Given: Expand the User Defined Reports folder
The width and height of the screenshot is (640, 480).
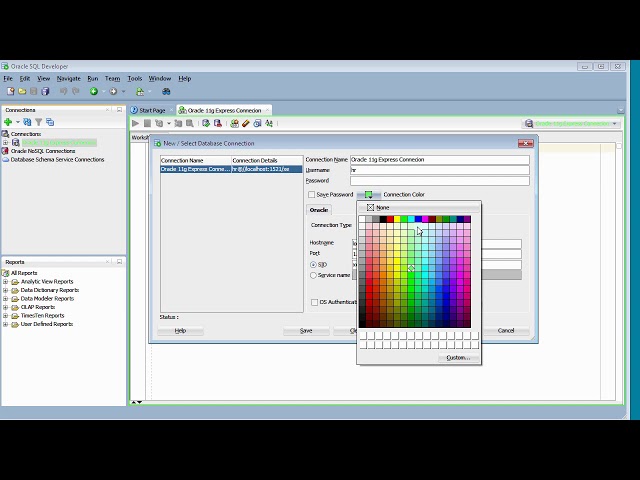Looking at the screenshot, I should [5, 324].
